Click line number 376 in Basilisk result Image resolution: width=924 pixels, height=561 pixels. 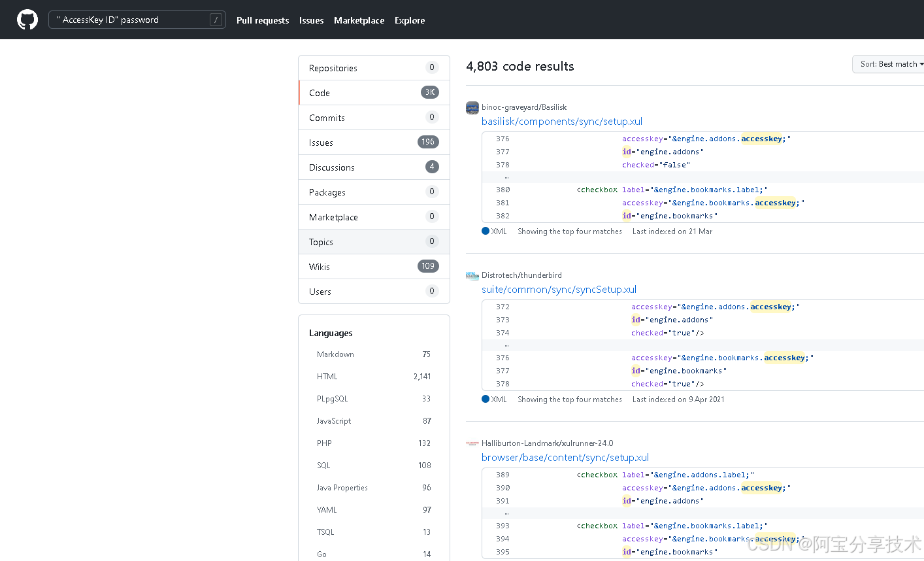click(503, 139)
